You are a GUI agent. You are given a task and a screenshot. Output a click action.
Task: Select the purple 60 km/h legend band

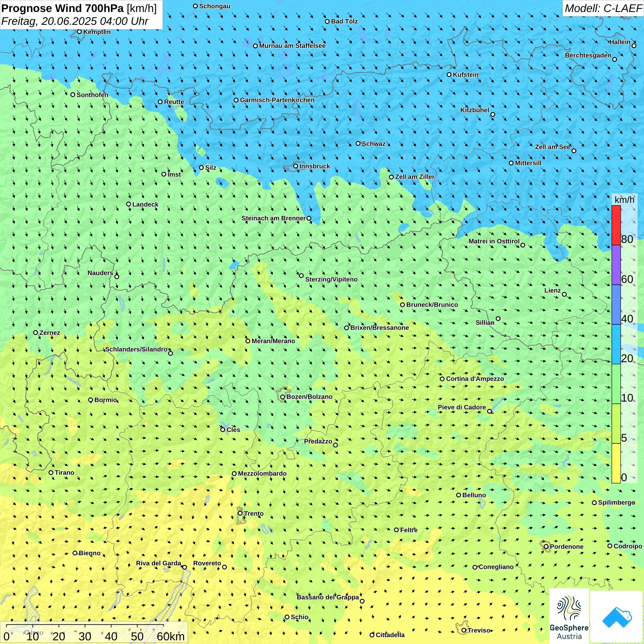click(616, 265)
